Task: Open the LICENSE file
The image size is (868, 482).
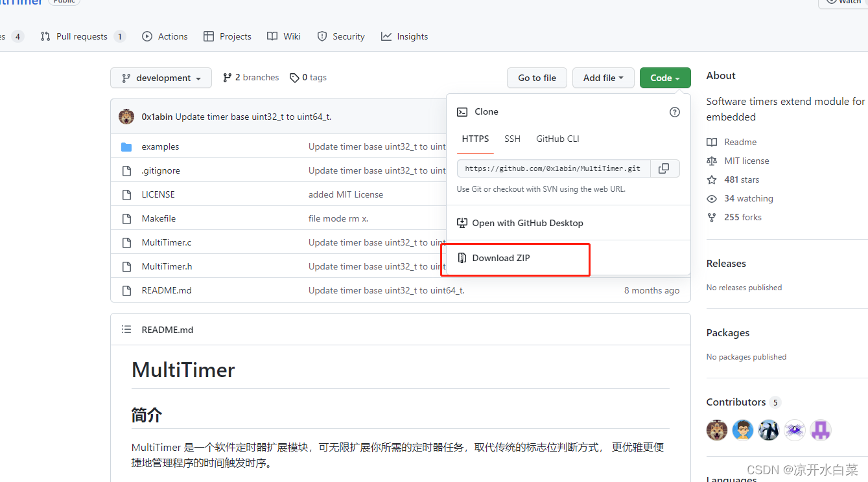Action: 158,194
